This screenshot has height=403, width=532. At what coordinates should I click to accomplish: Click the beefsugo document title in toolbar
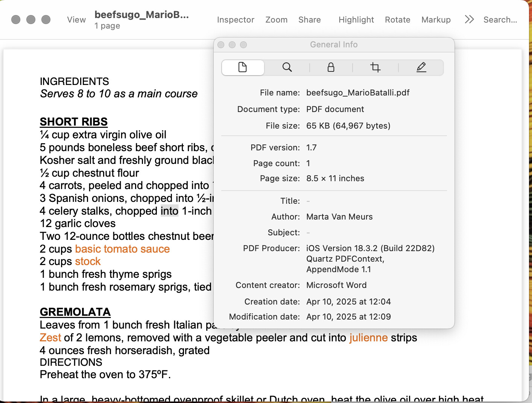tap(141, 15)
